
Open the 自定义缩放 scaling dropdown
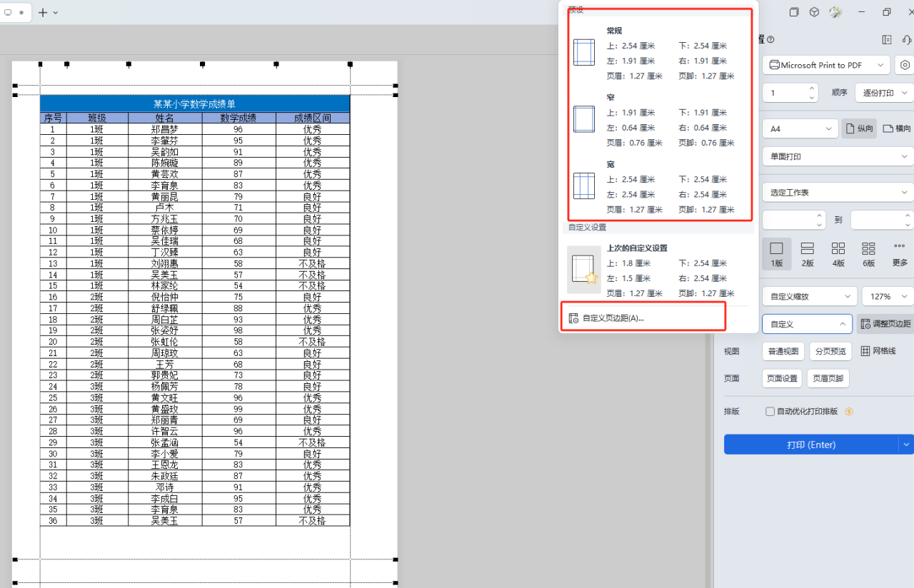pos(810,296)
